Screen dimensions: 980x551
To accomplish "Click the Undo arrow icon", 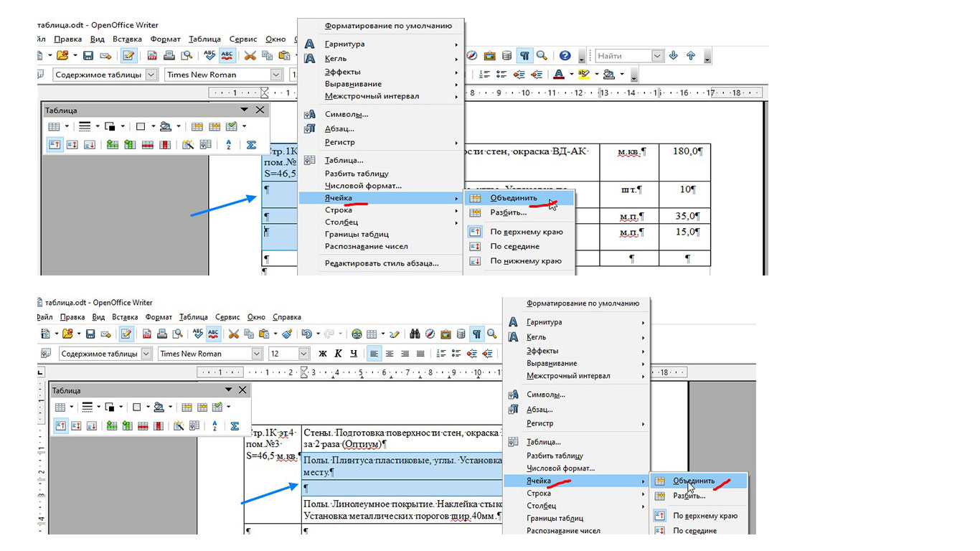I will click(306, 334).
